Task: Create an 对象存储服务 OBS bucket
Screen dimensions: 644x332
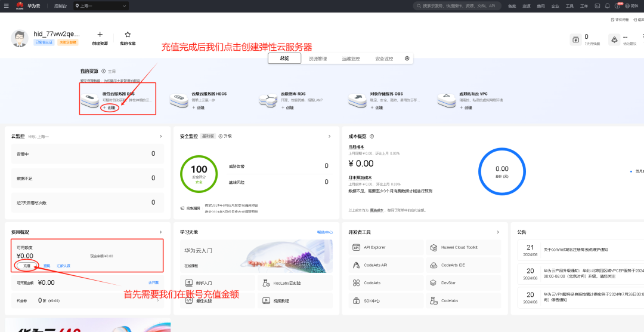Action: click(x=377, y=108)
